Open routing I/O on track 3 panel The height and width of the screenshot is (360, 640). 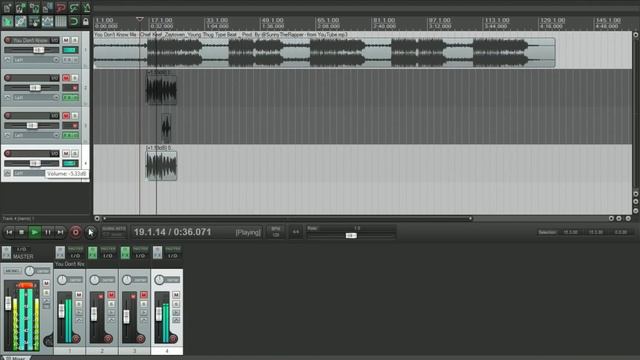(x=55, y=116)
